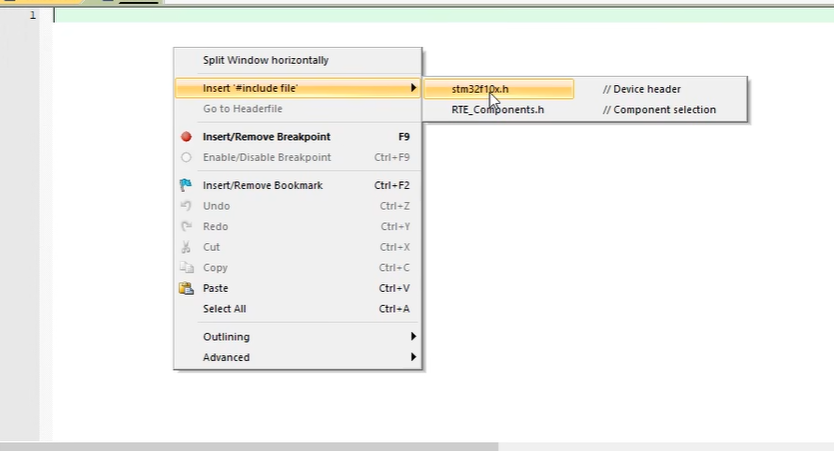Choose Select All from context menu
The width and height of the screenshot is (834, 451).
click(x=298, y=309)
